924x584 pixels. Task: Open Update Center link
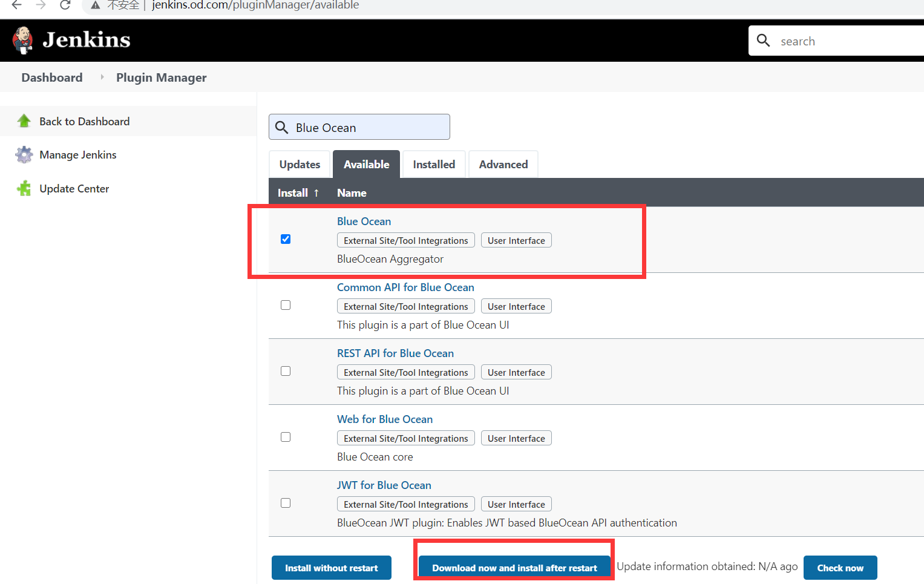click(74, 188)
